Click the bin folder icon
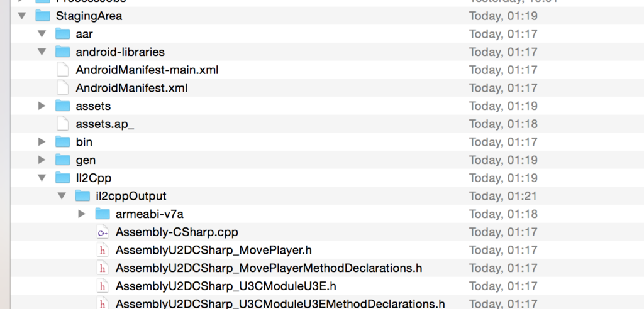This screenshot has width=644, height=309. pyautogui.click(x=62, y=142)
